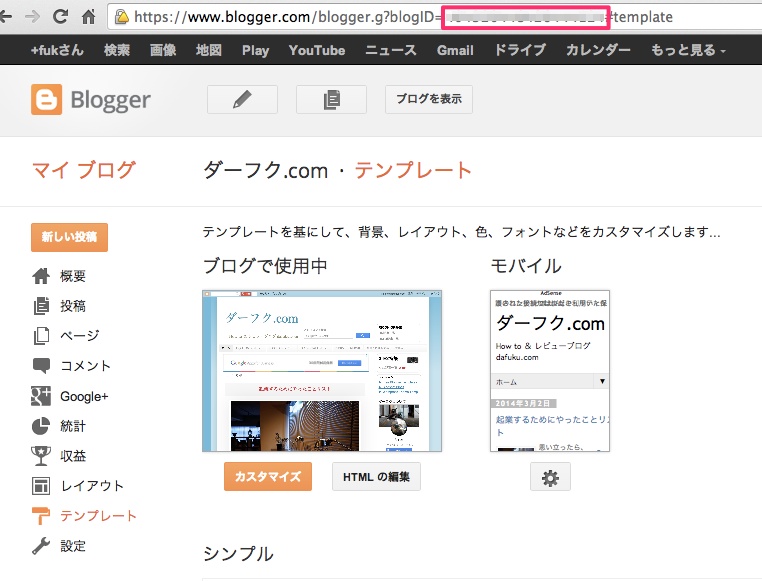This screenshot has width=762, height=581.
Task: Select 統計 in the sidebar
Action: click(x=73, y=426)
